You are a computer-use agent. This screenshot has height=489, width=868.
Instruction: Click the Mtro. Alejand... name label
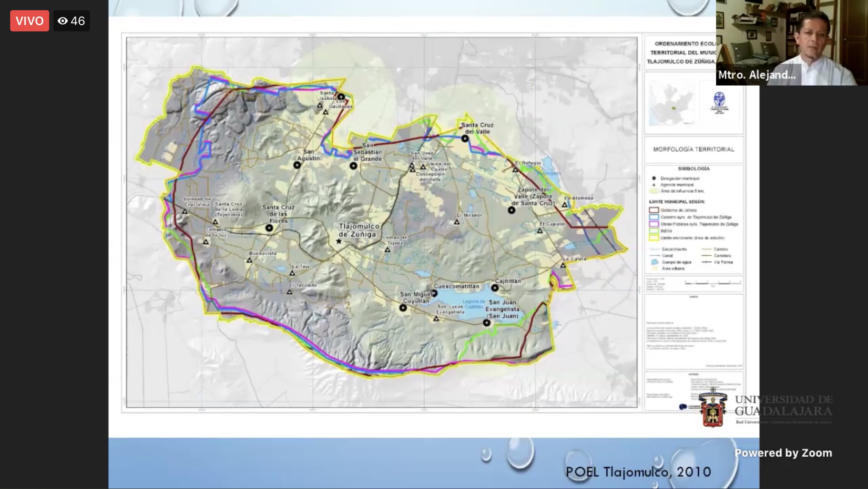click(x=757, y=75)
